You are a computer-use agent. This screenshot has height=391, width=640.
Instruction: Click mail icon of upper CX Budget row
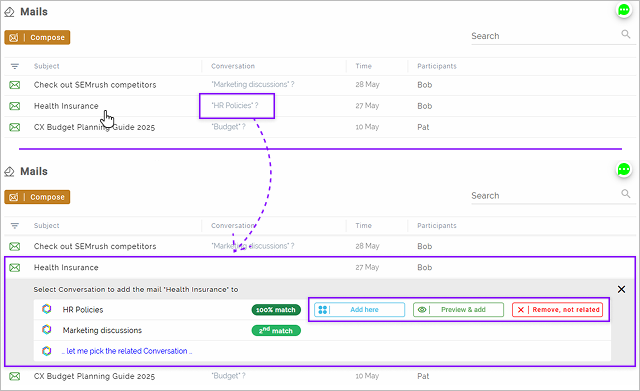click(x=15, y=127)
